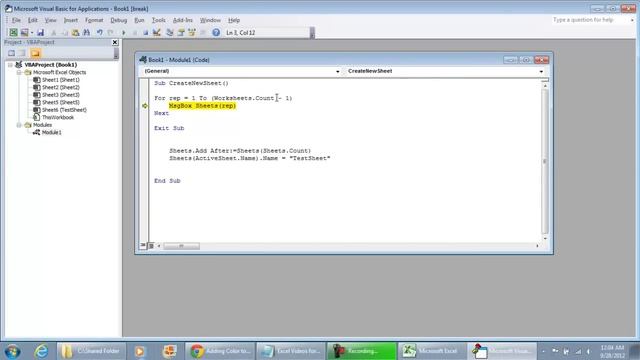
Task: Open Internet Explorer from taskbar
Action: [x=41, y=351]
